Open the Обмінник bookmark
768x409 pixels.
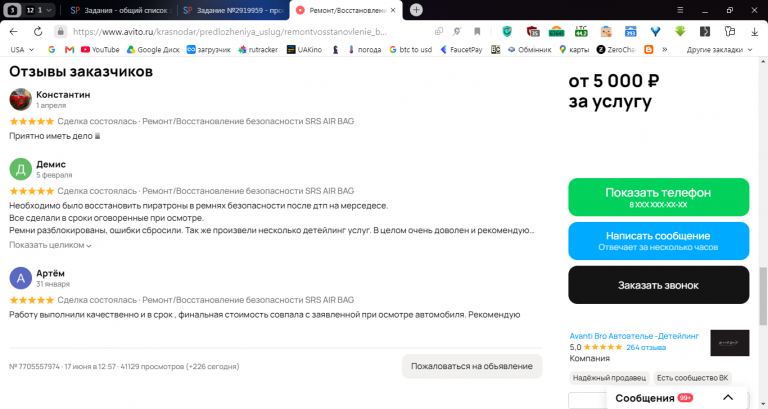(529, 49)
